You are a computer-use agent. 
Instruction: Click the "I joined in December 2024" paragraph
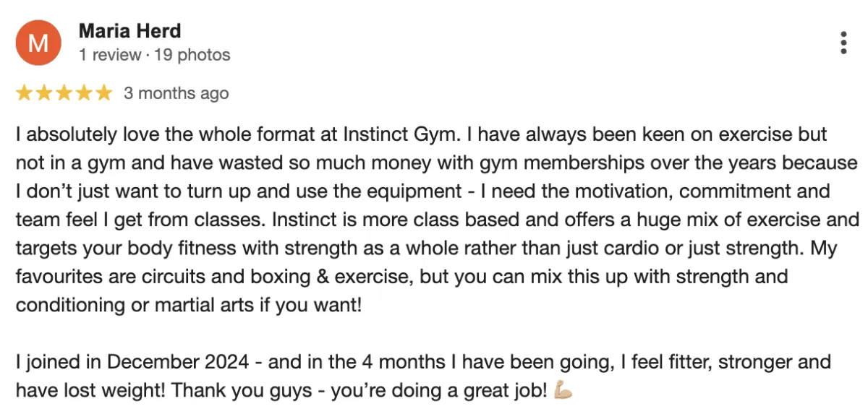(x=423, y=376)
